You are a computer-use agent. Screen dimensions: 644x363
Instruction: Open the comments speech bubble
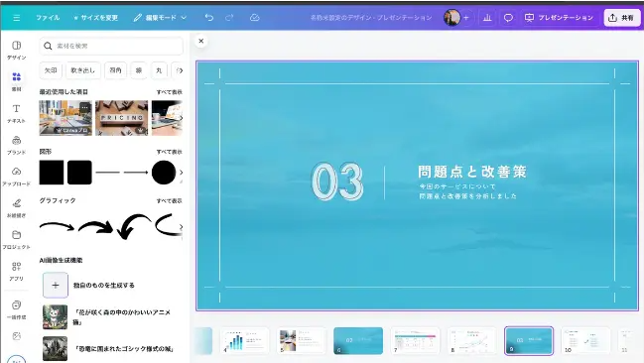508,18
